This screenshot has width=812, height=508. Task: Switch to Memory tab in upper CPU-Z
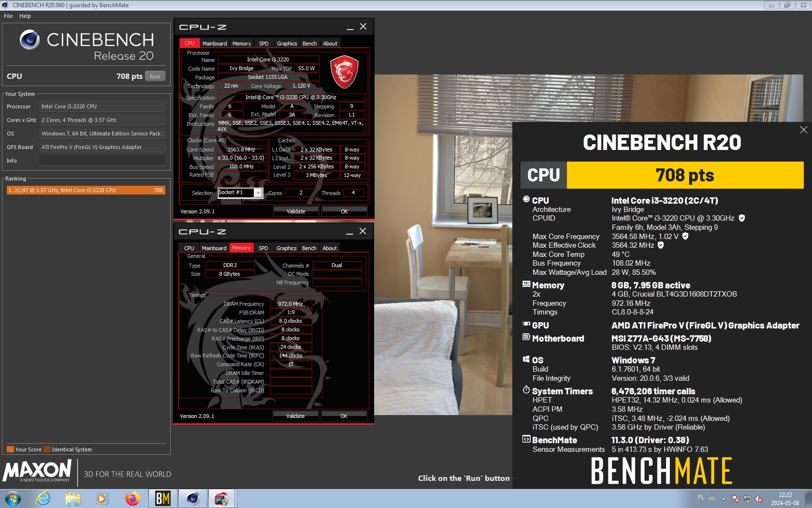point(242,44)
